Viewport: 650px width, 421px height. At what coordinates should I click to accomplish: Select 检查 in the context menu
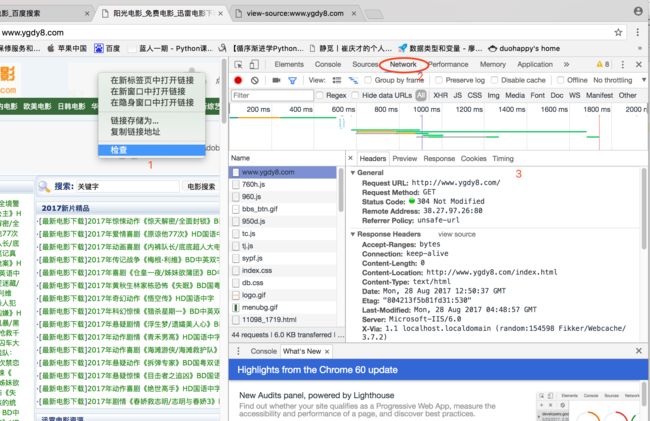coord(152,150)
